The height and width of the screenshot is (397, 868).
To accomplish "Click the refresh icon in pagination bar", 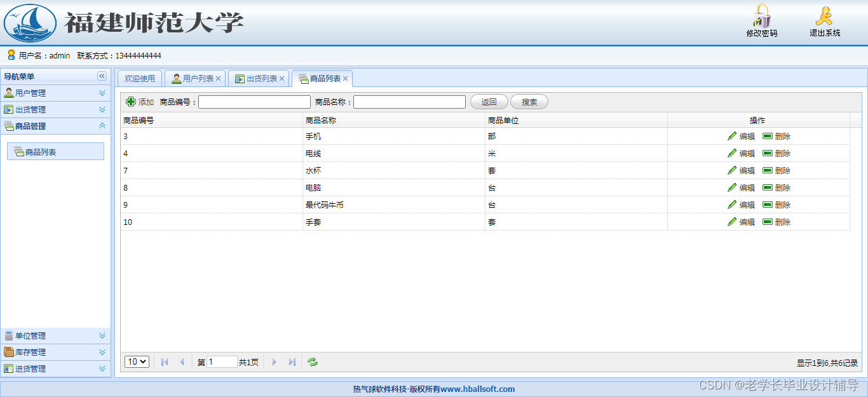I will (312, 361).
